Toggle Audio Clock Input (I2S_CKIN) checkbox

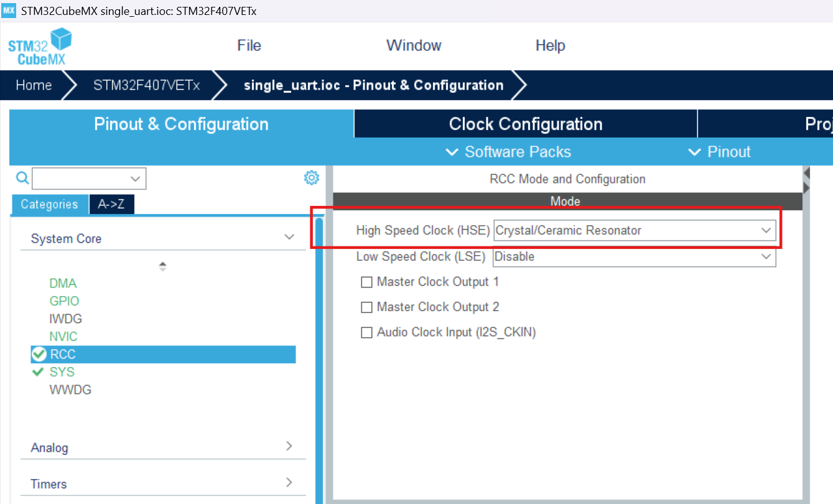pyautogui.click(x=366, y=333)
